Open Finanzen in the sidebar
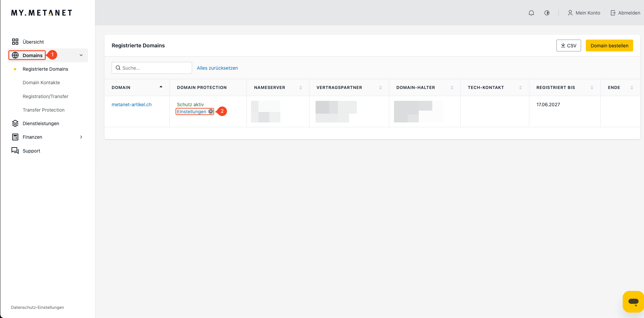The image size is (644, 318). point(32,137)
